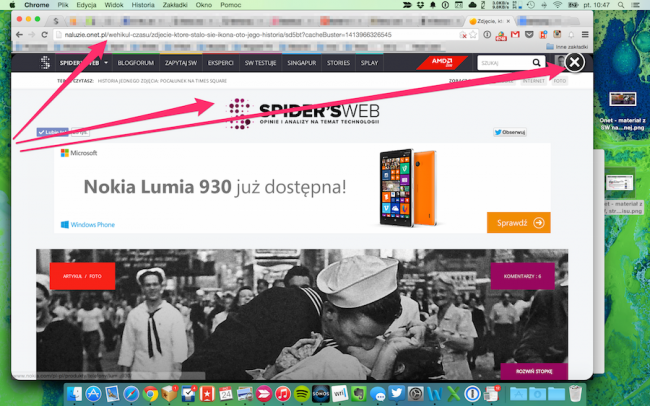The height and width of the screenshot is (406, 650).
Task: Open Safari from the dock
Action: pos(131,393)
